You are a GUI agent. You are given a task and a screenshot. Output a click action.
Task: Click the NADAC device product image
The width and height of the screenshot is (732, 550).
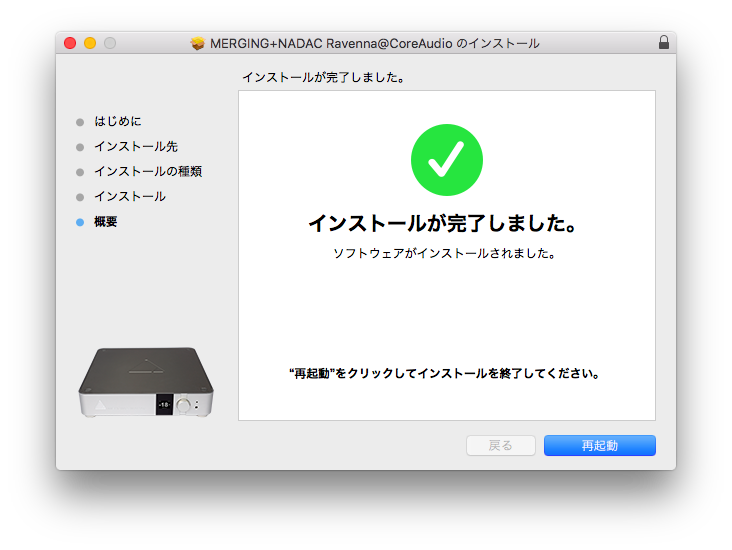coord(146,382)
